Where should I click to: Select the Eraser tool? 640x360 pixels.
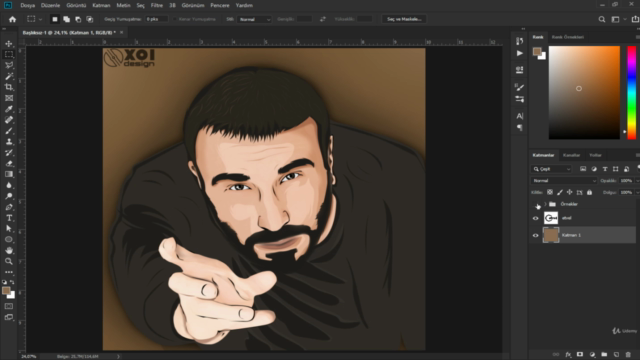pos(9,163)
